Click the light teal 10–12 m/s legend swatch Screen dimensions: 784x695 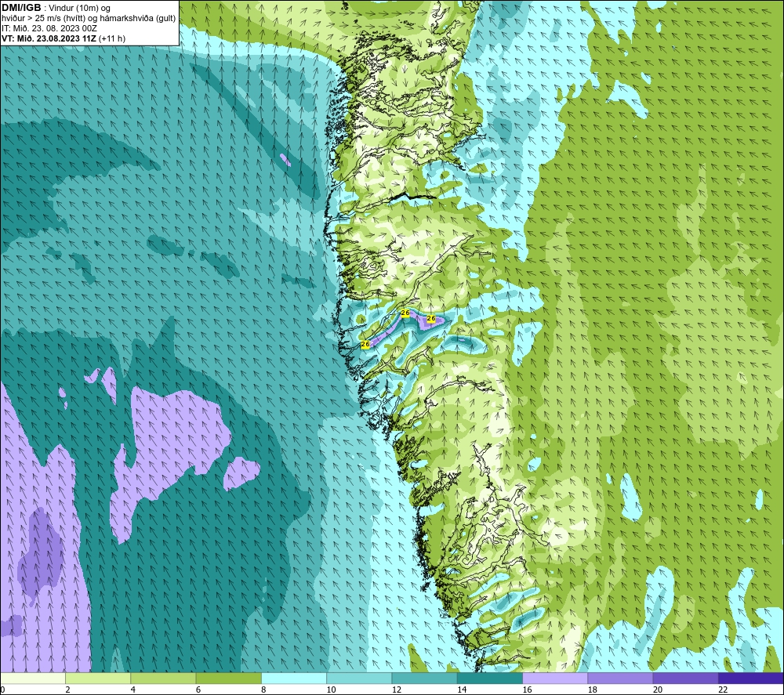point(359,678)
